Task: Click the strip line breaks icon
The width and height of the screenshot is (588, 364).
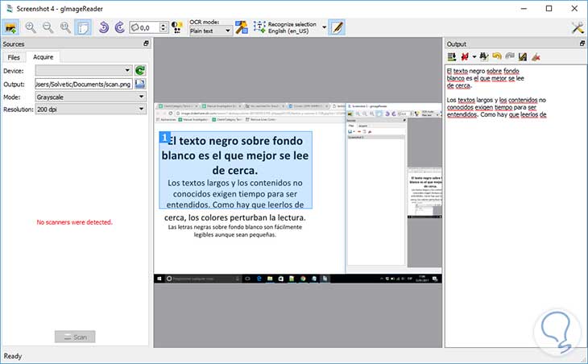Action: click(x=465, y=56)
